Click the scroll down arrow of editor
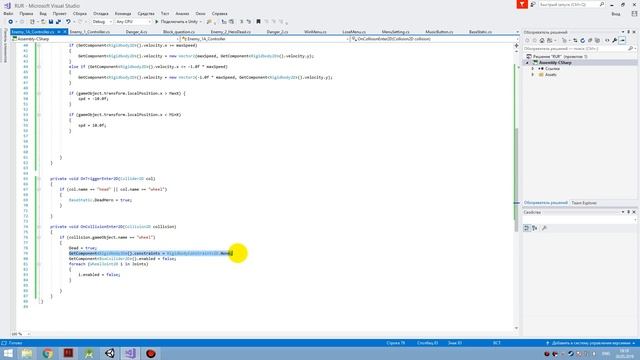The image size is (640, 360). tap(516, 328)
